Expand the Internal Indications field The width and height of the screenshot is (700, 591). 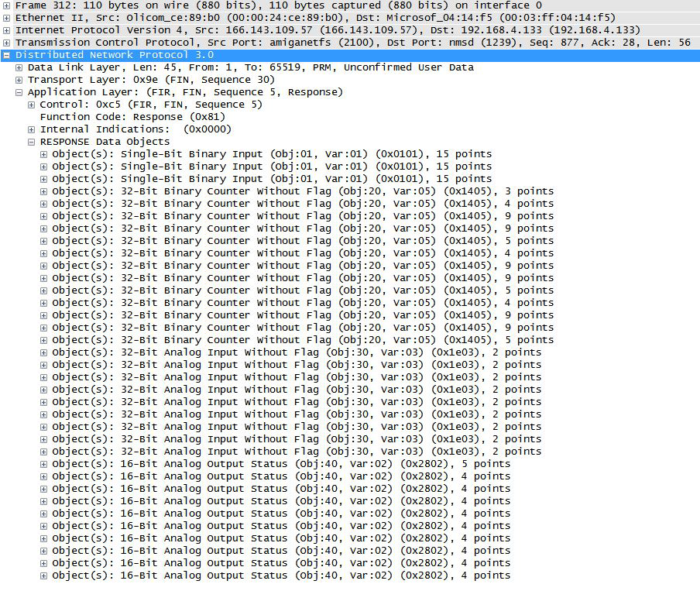click(x=30, y=129)
